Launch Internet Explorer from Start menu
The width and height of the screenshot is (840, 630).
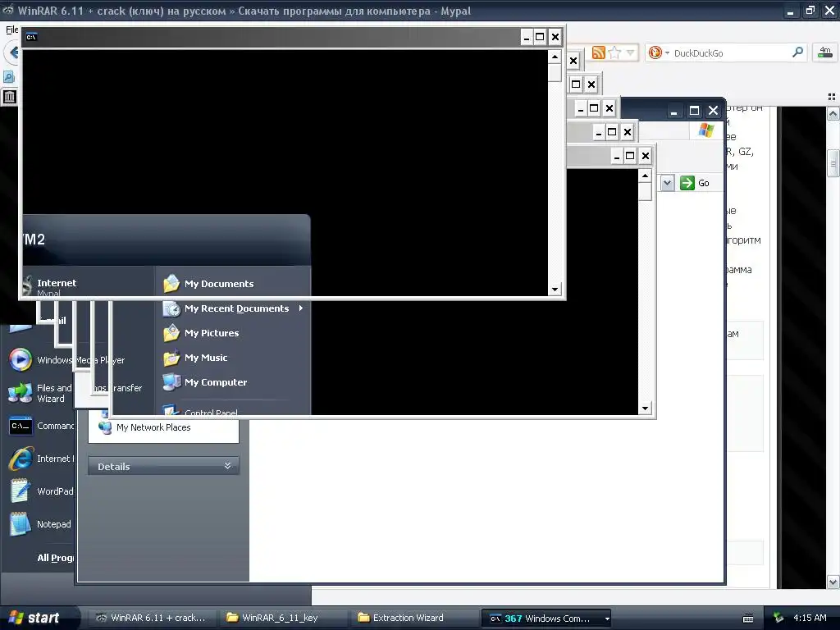click(41, 459)
